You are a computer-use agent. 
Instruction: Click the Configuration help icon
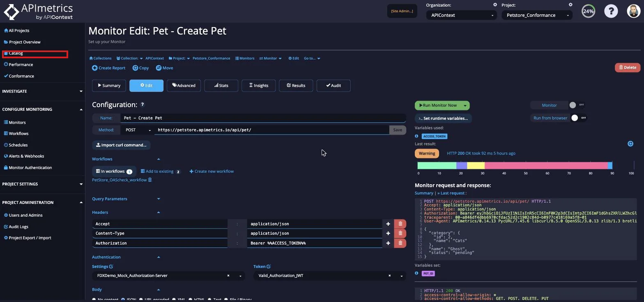pos(143,105)
